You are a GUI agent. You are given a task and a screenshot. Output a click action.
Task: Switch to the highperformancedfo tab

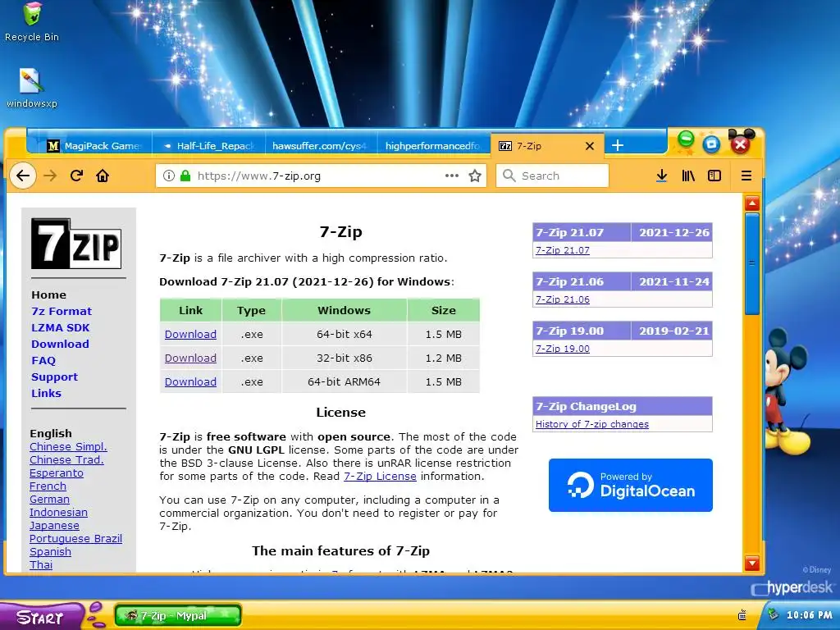coord(433,146)
